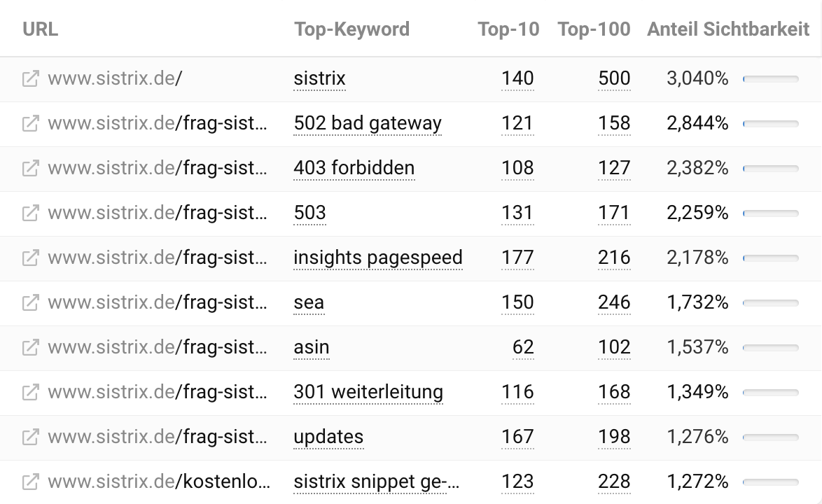Screen dimensions: 822x504
Task: Click external link icon in sistrix snippet row
Action: [x=30, y=482]
